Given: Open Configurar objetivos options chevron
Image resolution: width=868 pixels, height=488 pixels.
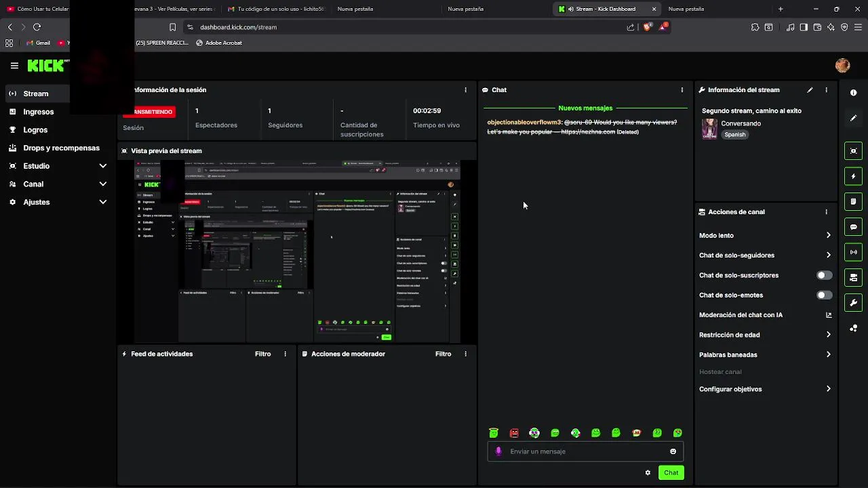Looking at the screenshot, I should click(828, 389).
